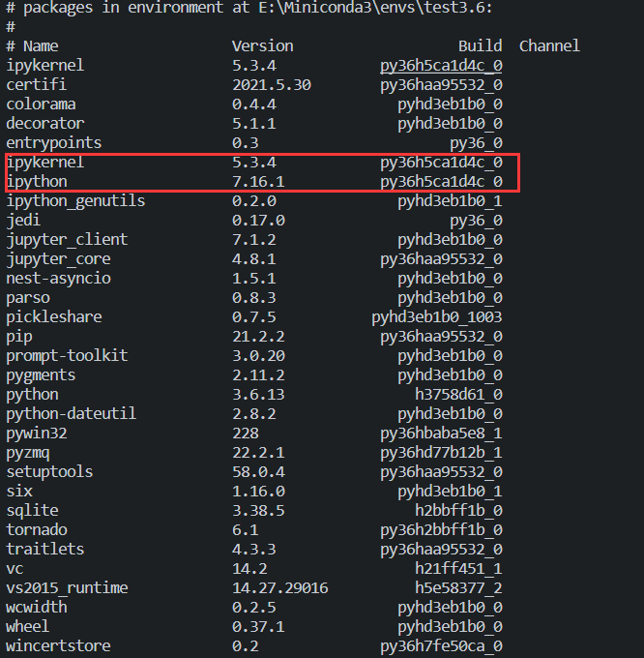This screenshot has width=644, height=658.
Task: Click version 22.2.1 of pyzmq
Action: (x=258, y=452)
